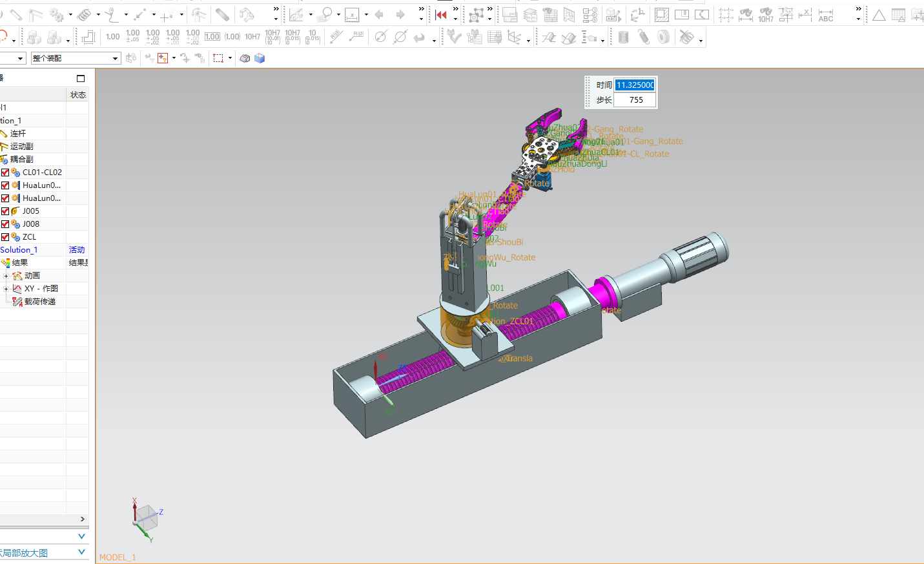Click the Scalar Force vector icon
The width and height of the screenshot is (924, 564).
click(140, 14)
